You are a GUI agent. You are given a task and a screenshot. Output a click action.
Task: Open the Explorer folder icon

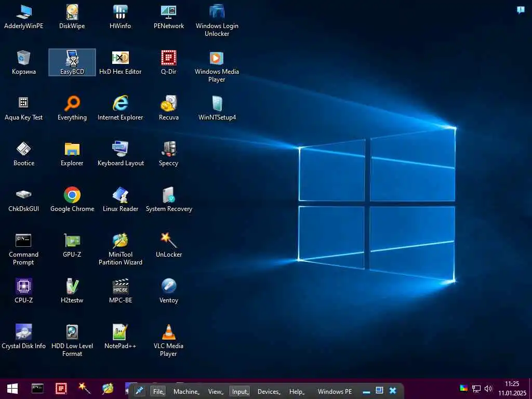[x=72, y=154]
